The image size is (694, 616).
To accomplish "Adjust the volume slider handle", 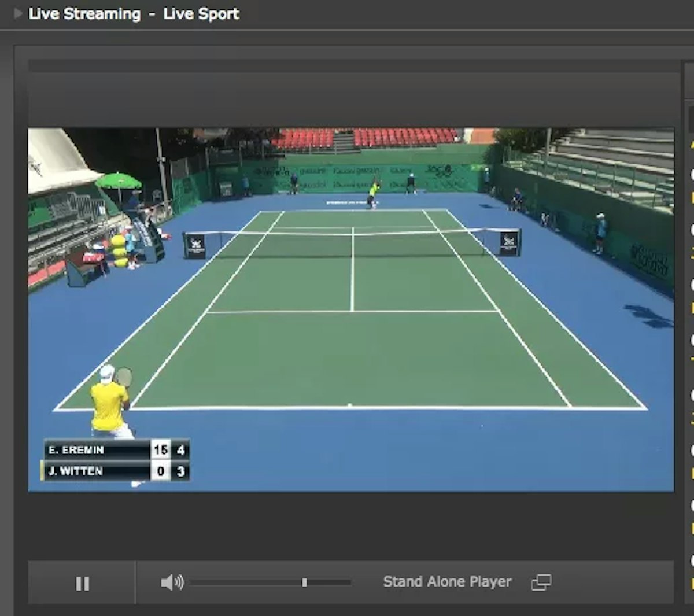I will [305, 582].
